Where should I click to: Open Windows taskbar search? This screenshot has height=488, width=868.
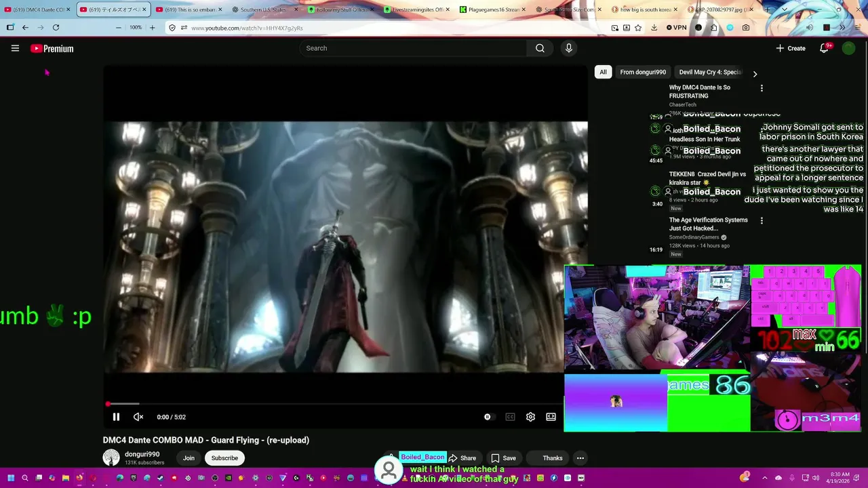pos(25,478)
